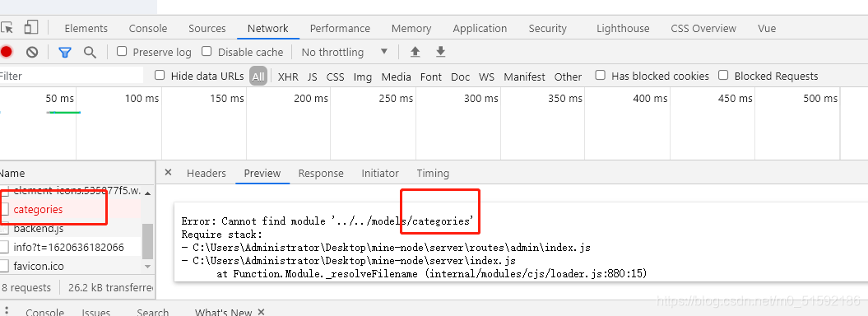Filter requests by Font type
868x316 pixels.
point(430,77)
